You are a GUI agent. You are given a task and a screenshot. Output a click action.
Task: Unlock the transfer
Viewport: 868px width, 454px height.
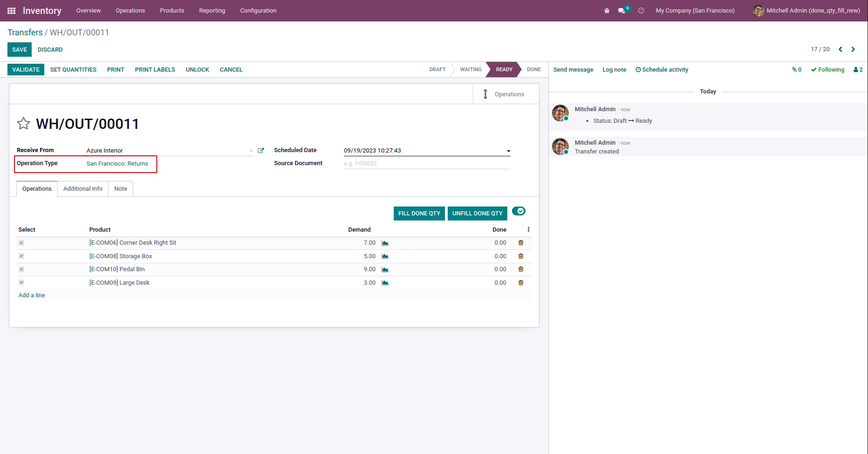tap(197, 70)
